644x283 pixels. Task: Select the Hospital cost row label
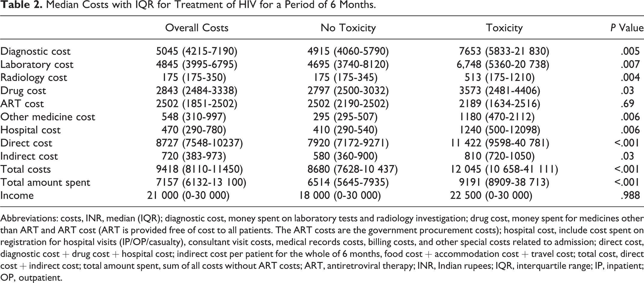(30, 130)
